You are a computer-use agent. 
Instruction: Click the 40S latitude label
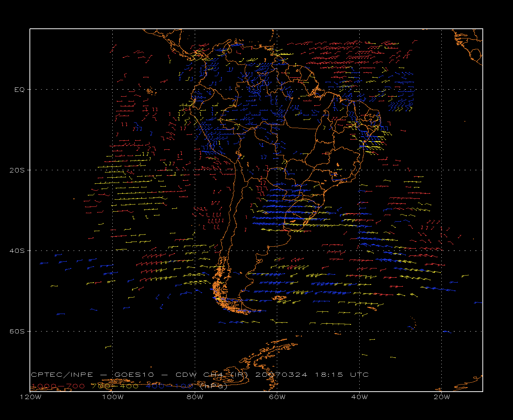tap(17, 251)
